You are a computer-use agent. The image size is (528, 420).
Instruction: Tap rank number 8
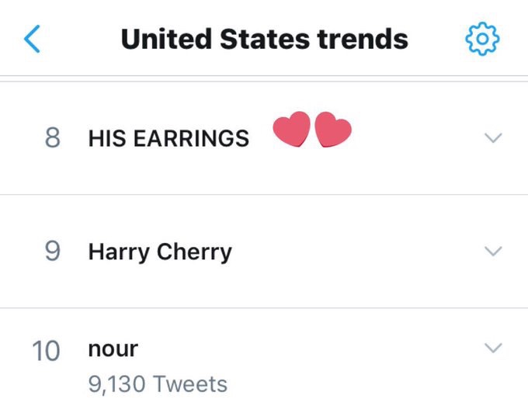(52, 139)
